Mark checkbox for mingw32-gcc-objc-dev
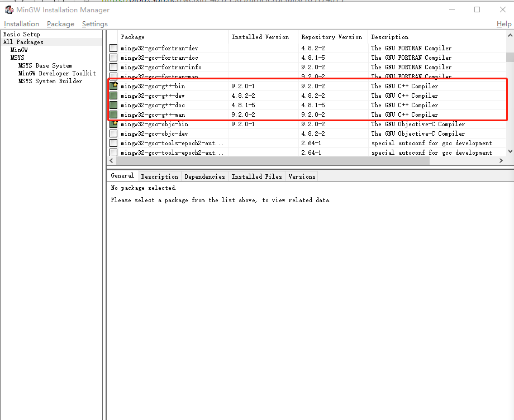Screen dimensions: 514x420 [113, 133]
